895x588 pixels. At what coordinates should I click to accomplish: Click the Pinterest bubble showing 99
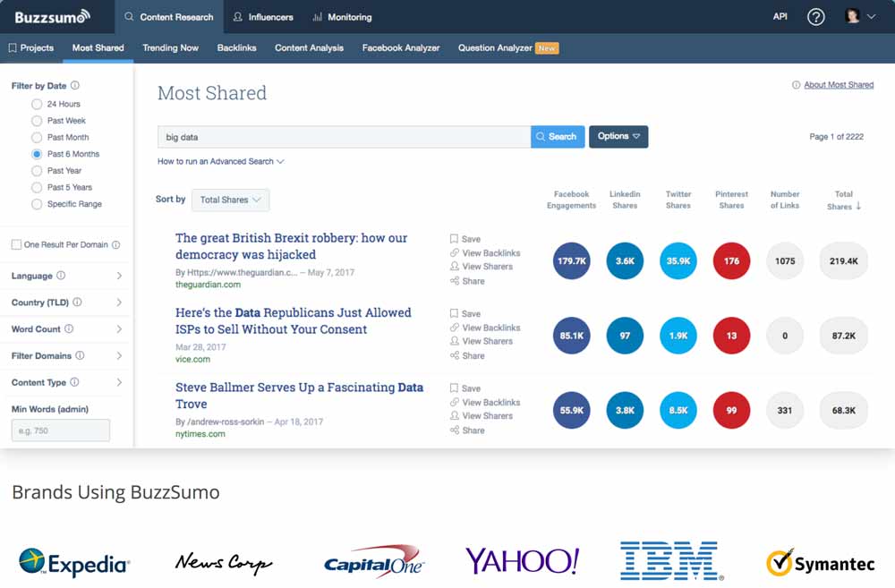[x=732, y=411]
